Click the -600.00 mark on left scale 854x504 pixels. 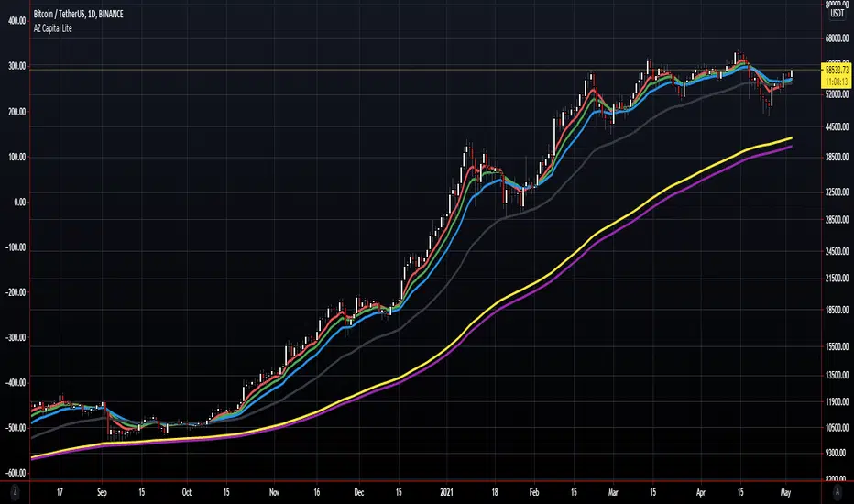(15, 473)
